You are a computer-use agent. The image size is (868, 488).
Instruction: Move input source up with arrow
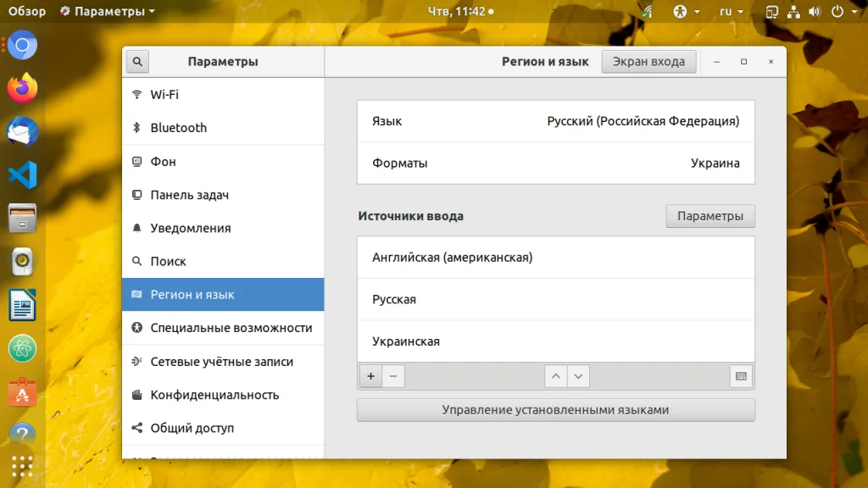pyautogui.click(x=556, y=376)
